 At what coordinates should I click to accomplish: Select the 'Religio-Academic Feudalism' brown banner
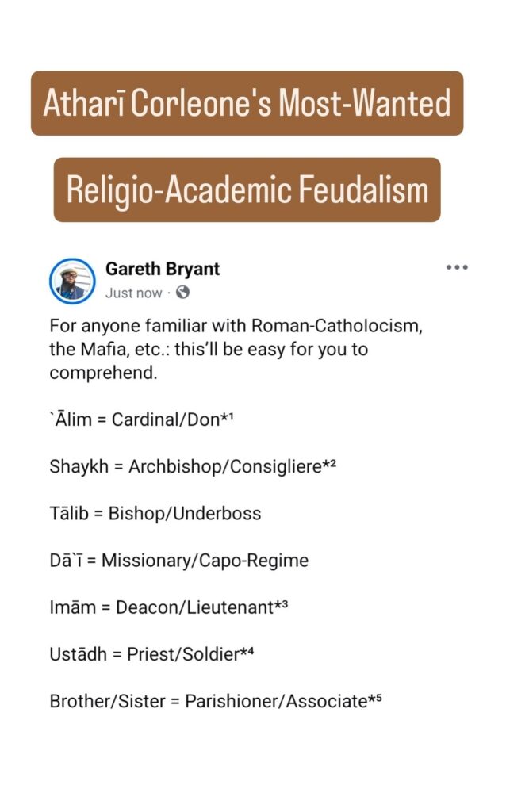(247, 190)
